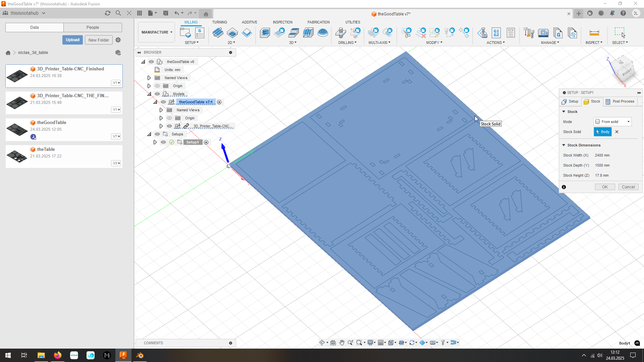Click the Upload button
The width and height of the screenshot is (644, 362).
click(x=72, y=40)
